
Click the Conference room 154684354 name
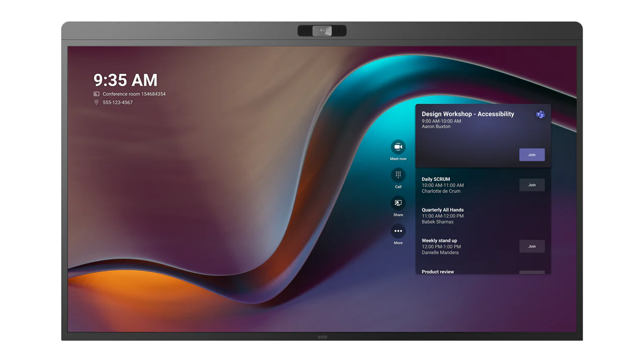click(134, 94)
